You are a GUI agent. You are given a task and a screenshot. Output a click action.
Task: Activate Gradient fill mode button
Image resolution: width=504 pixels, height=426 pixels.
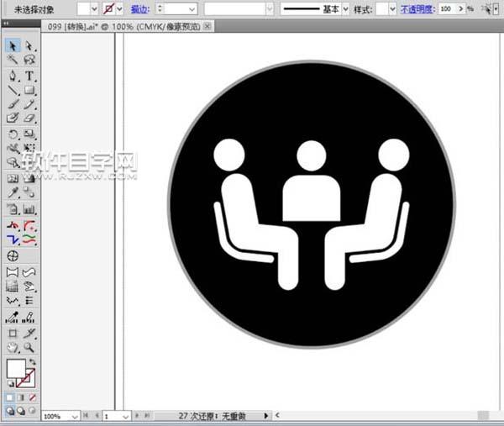21,397
